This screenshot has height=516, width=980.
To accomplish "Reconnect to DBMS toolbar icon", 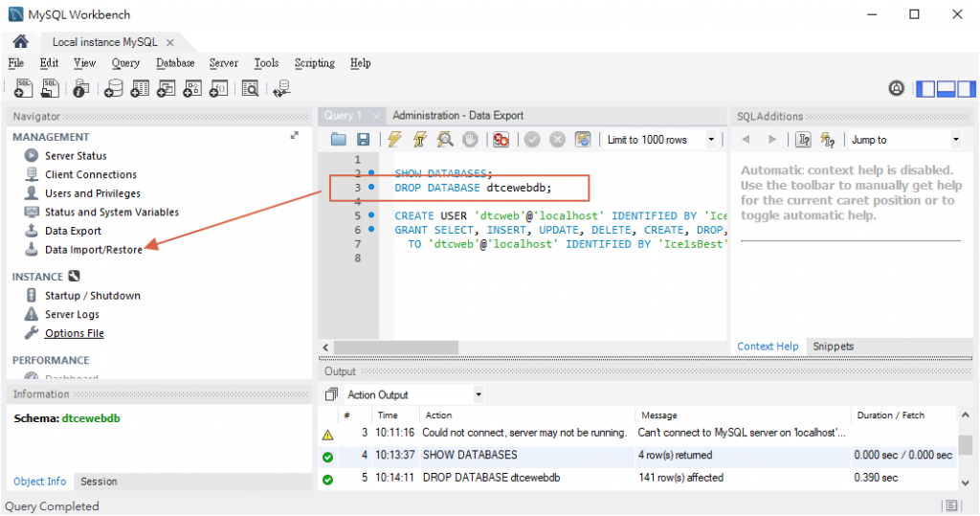I will 282,89.
